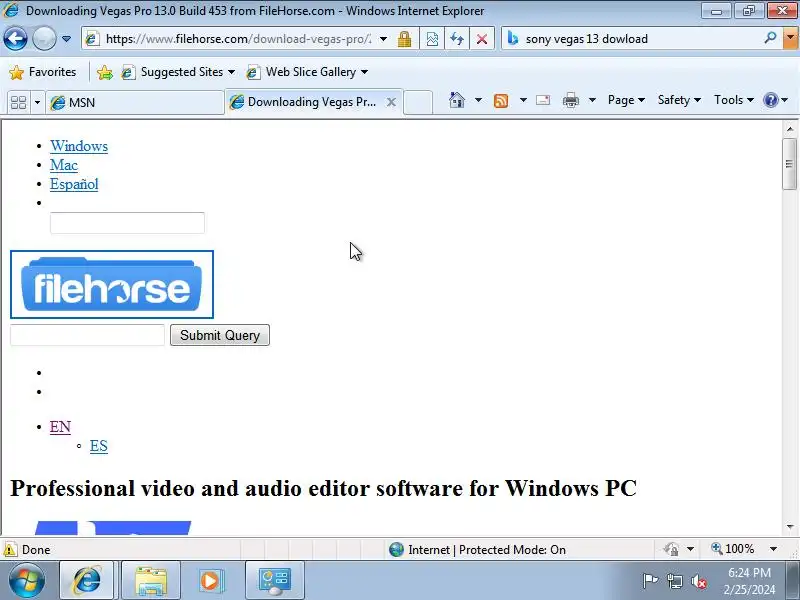Click the security lock icon
This screenshot has width=800, height=600.
click(x=405, y=39)
